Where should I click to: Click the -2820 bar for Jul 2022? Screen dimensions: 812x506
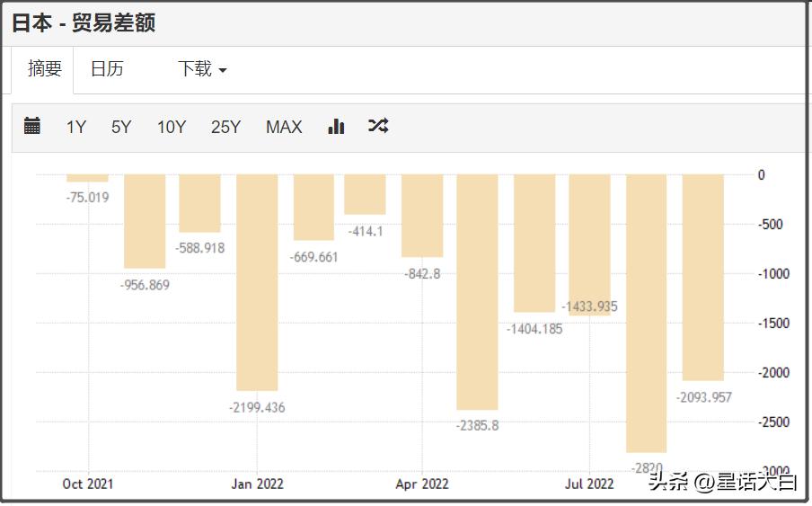click(x=646, y=313)
